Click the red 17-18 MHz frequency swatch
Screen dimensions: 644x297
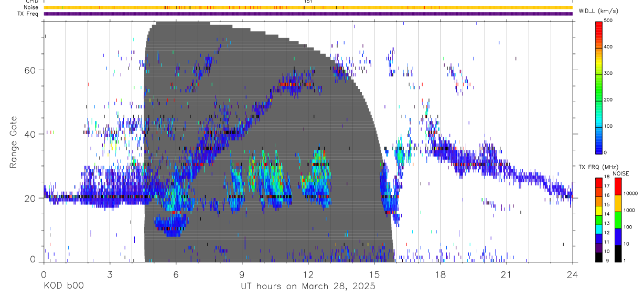point(599,182)
